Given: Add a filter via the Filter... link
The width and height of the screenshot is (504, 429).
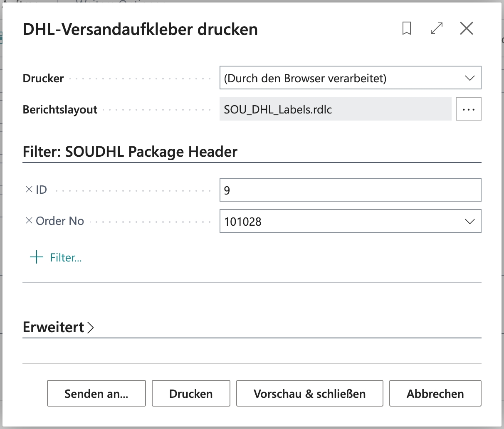Looking at the screenshot, I should point(66,258).
